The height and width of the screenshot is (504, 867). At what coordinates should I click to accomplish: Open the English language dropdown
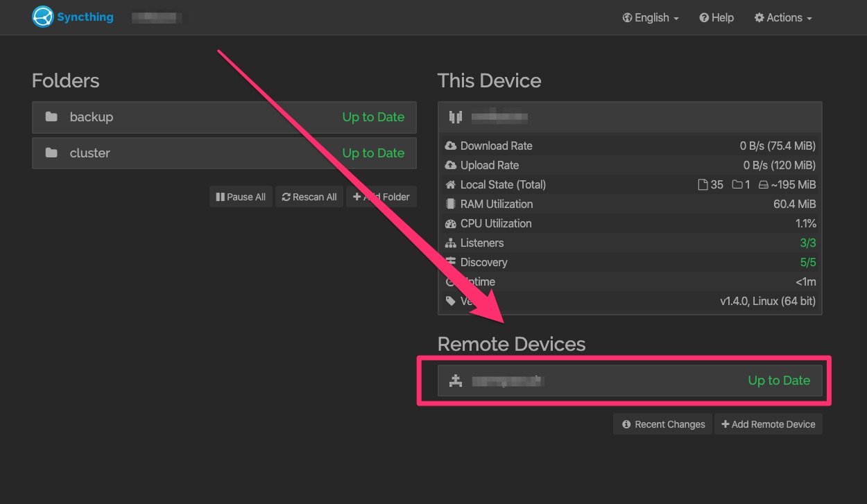[651, 18]
